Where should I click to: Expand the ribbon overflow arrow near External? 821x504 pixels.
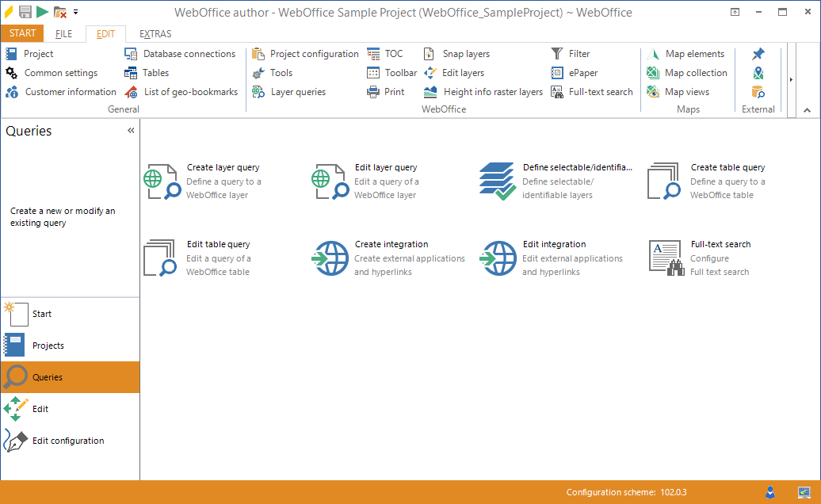point(790,80)
